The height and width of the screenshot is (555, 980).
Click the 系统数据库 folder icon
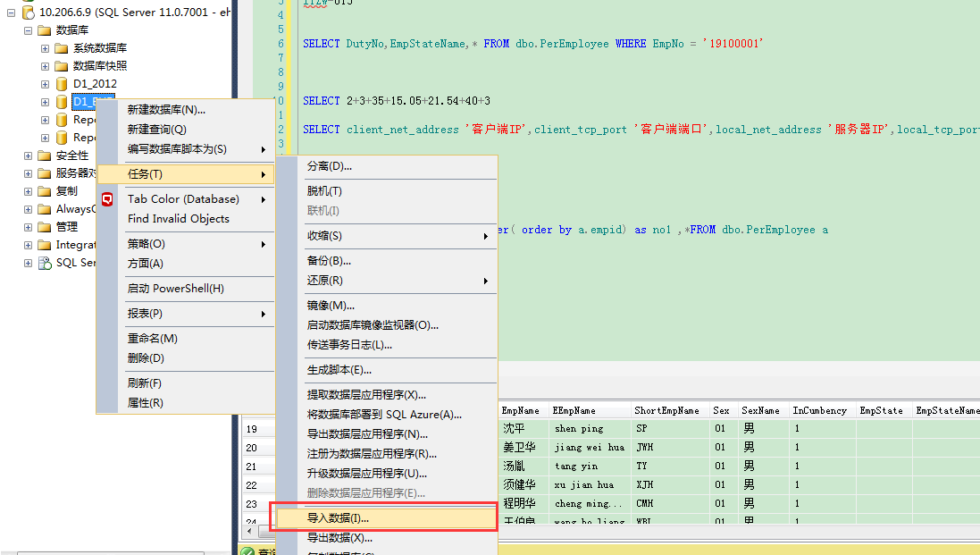pos(62,48)
